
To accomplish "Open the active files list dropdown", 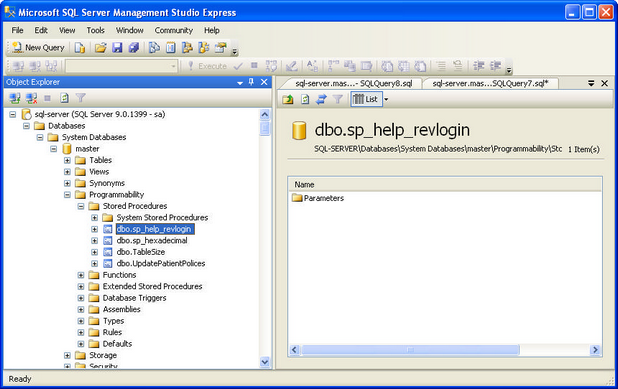I will pyautogui.click(x=591, y=83).
